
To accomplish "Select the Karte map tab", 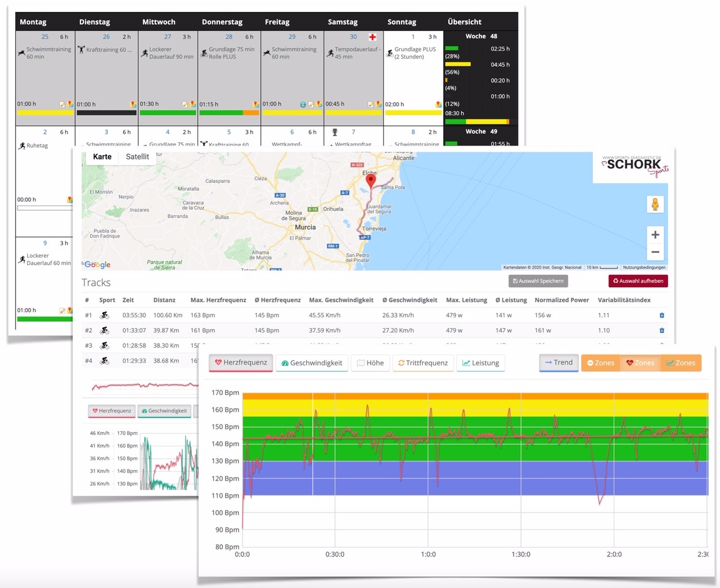I will click(x=102, y=157).
